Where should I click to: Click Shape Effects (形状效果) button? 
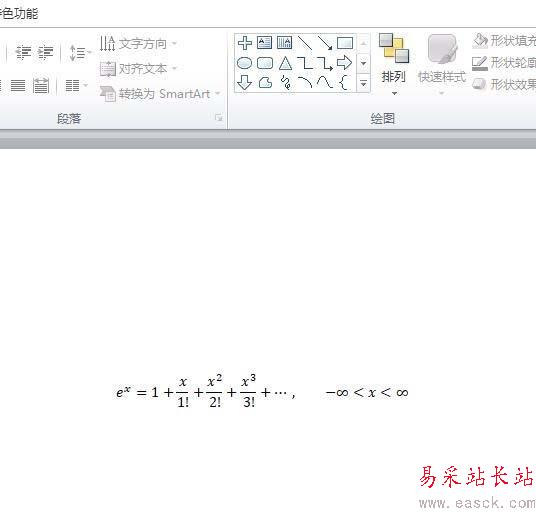(x=504, y=84)
